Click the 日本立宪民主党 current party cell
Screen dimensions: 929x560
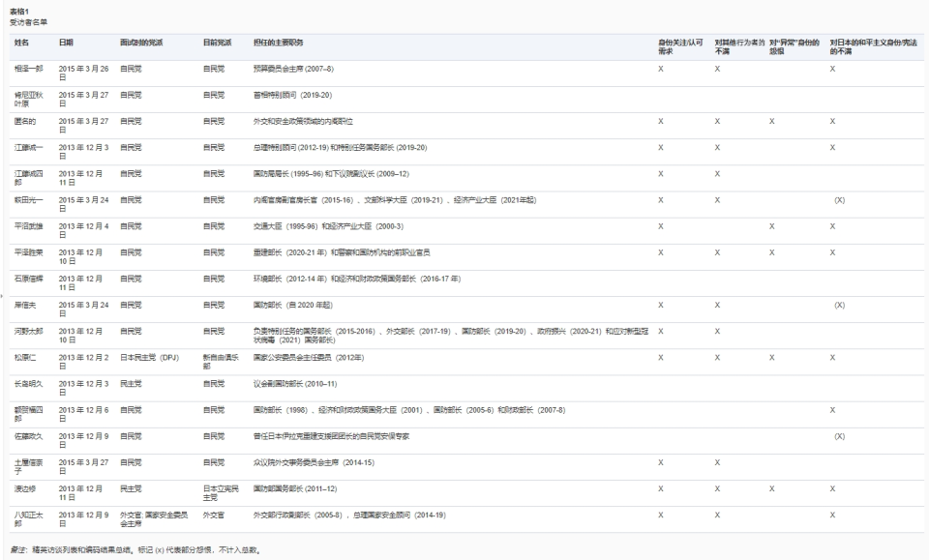click(221, 492)
